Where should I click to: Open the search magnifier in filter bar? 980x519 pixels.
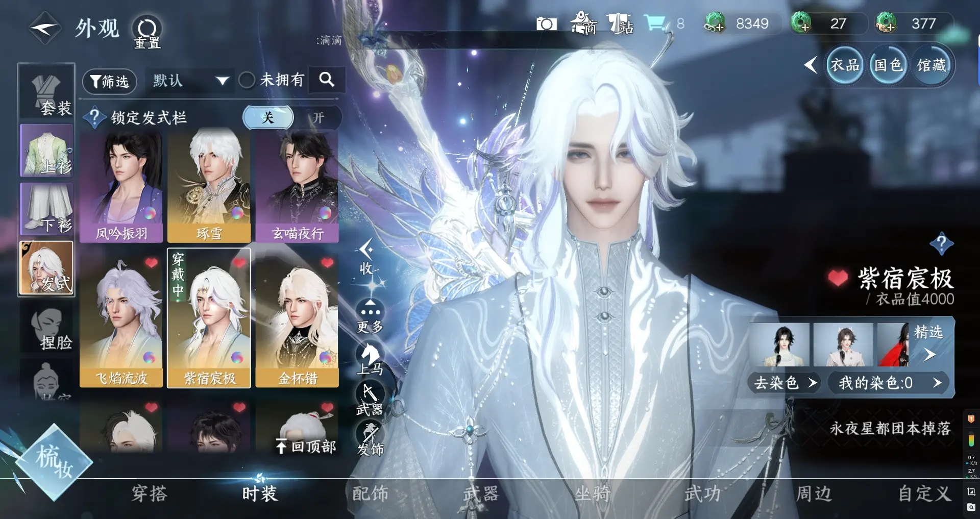[327, 80]
